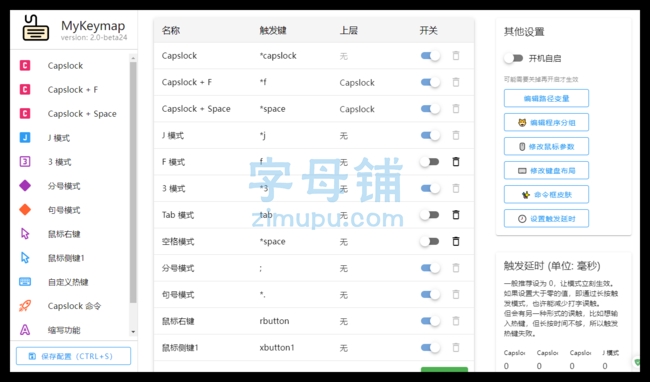Select the Capslock sidebar icon
This screenshot has width=650, height=382.
coord(25,65)
